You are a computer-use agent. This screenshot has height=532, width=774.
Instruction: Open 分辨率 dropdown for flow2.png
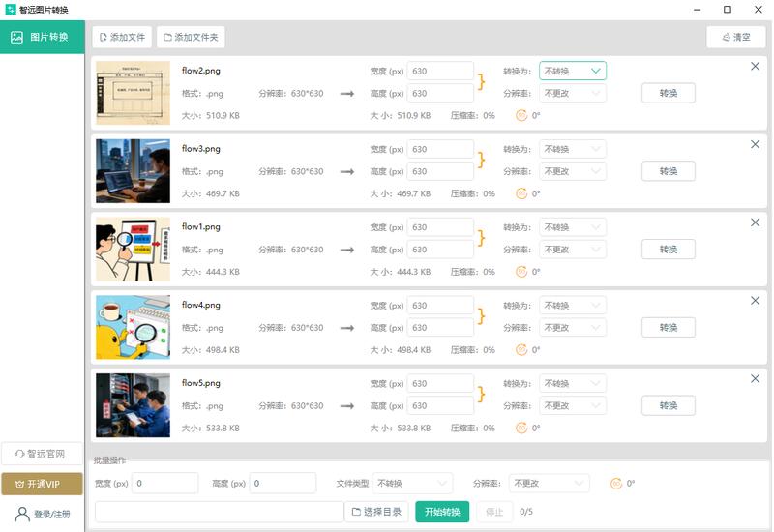click(x=573, y=93)
